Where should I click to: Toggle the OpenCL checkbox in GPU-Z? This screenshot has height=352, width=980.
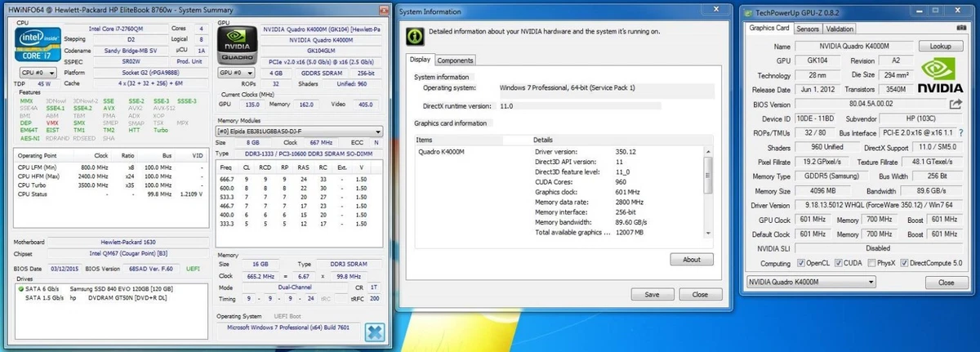(x=800, y=263)
